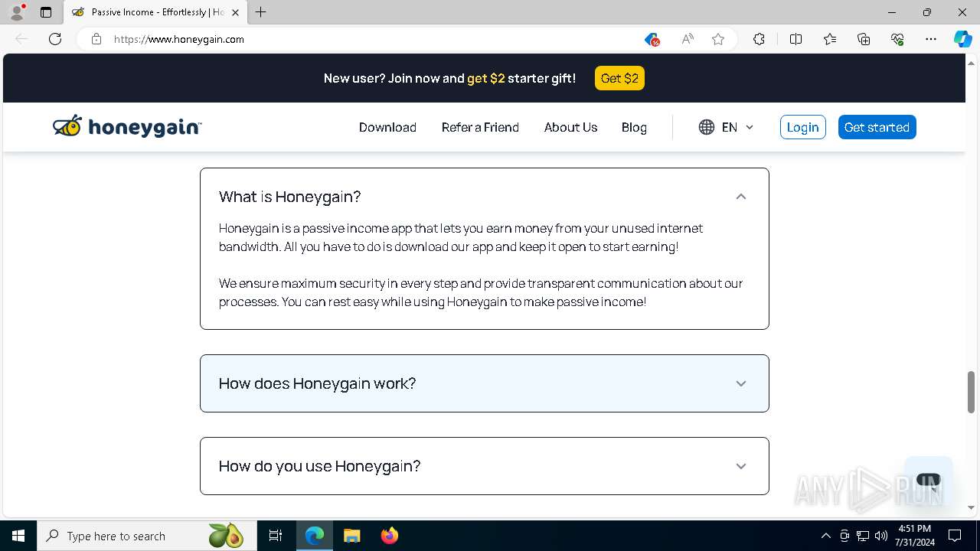Open browser Extensions puzzle icon
This screenshot has height=551, width=980.
(759, 39)
